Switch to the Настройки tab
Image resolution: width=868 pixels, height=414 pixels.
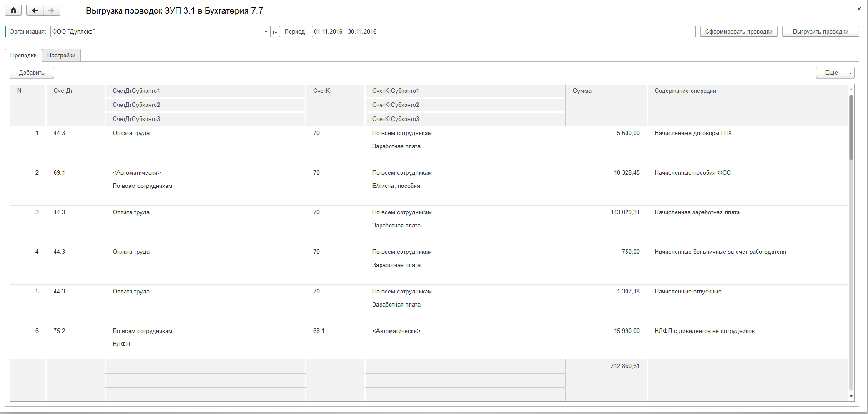(x=61, y=56)
